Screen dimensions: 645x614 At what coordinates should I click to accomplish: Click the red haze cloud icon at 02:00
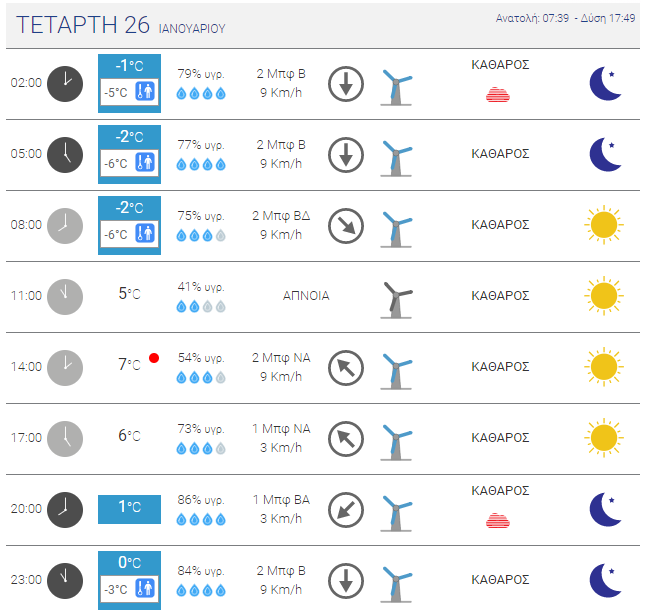pyautogui.click(x=498, y=95)
